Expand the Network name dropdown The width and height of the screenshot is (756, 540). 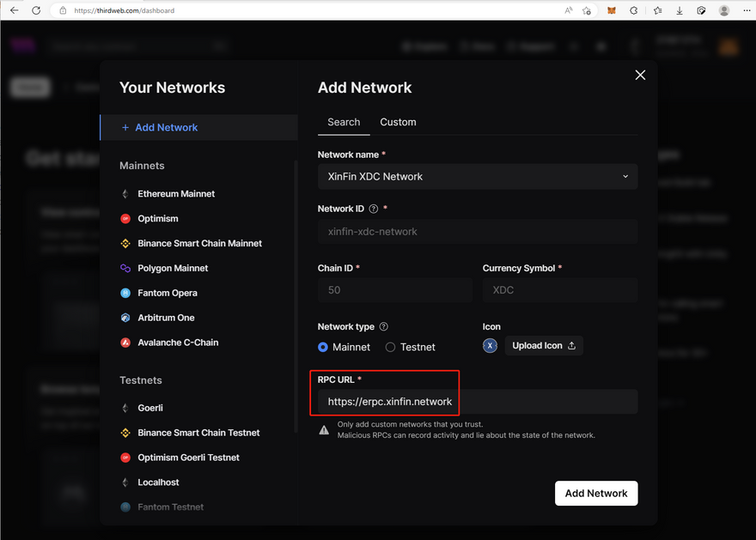coord(478,176)
